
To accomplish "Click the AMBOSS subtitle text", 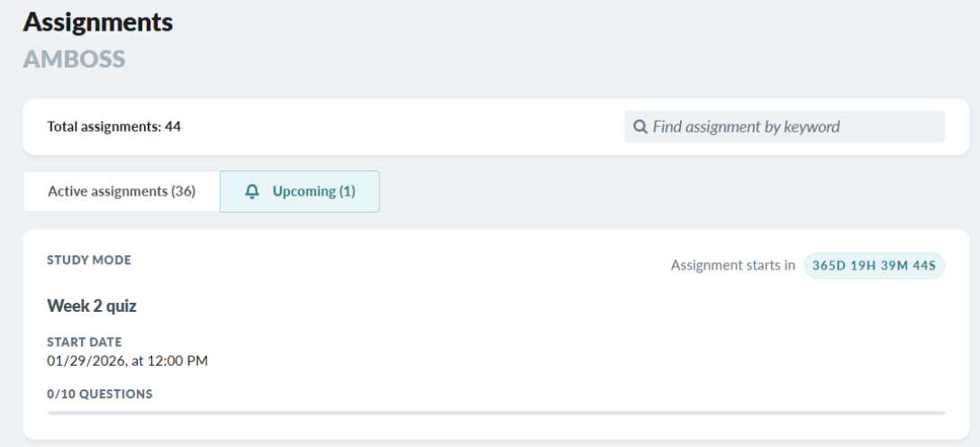I will pyautogui.click(x=75, y=59).
